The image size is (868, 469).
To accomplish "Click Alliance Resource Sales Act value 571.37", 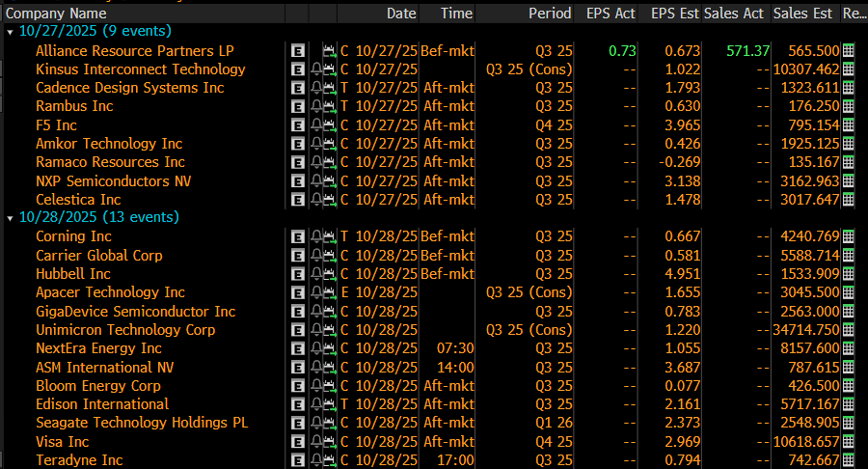I will pyautogui.click(x=747, y=51).
